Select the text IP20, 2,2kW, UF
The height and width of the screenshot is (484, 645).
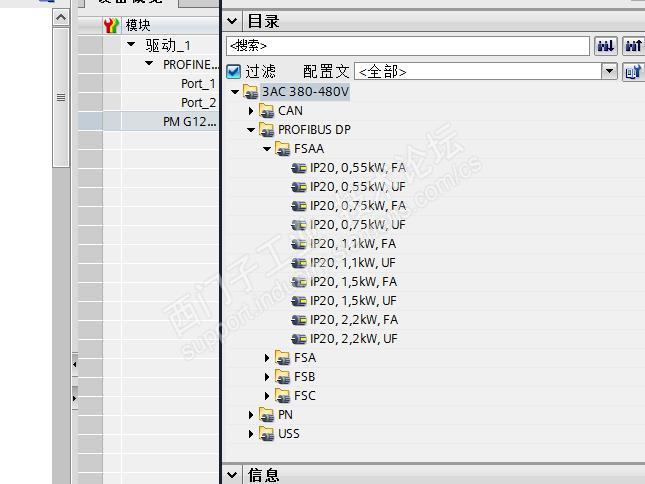tap(354, 339)
